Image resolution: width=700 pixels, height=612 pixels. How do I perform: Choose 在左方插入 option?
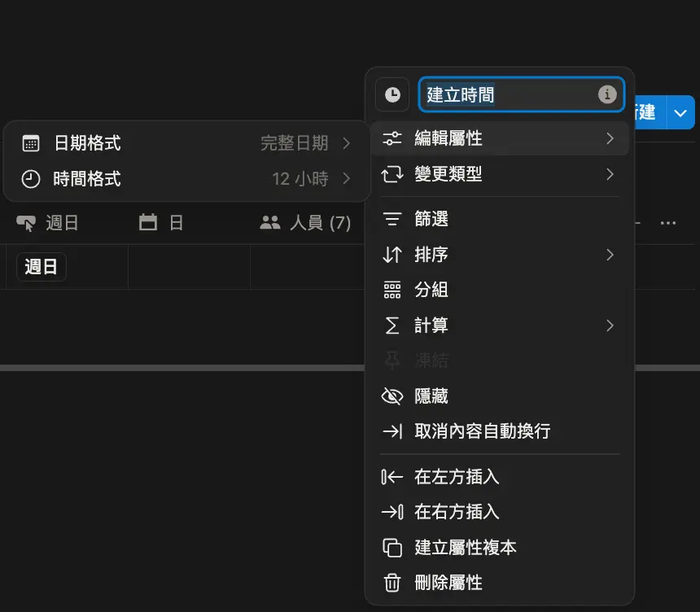[x=457, y=477]
